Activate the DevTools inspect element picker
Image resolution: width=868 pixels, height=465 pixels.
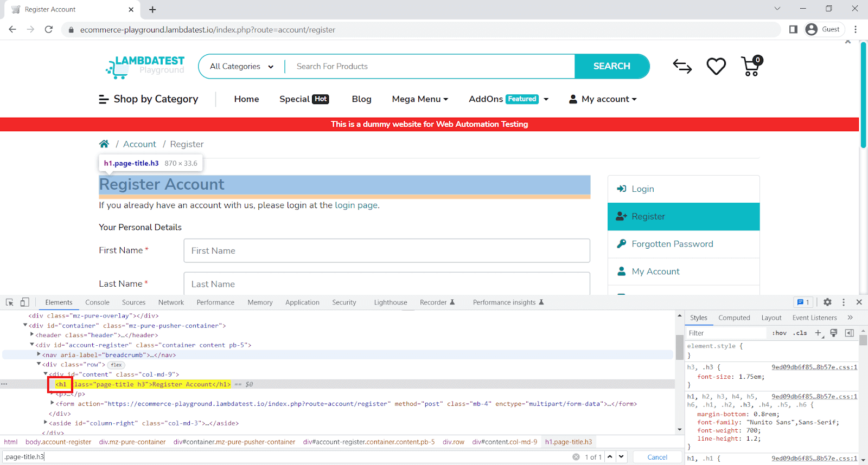tap(10, 302)
